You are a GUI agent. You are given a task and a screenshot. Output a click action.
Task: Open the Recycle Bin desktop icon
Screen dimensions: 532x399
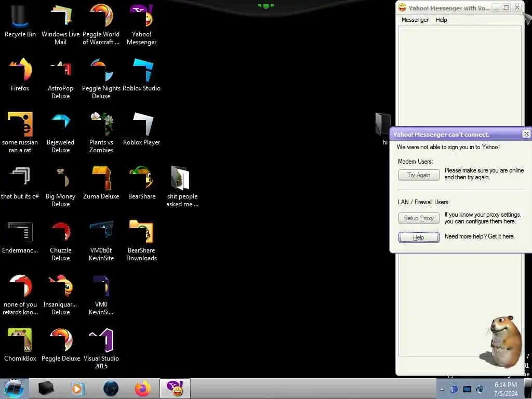pos(20,21)
